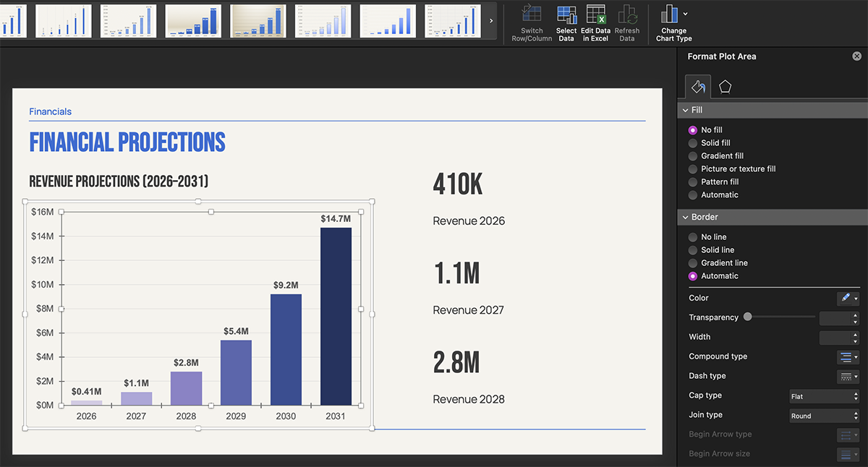
Task: Select the No fill option
Action: [x=693, y=130]
